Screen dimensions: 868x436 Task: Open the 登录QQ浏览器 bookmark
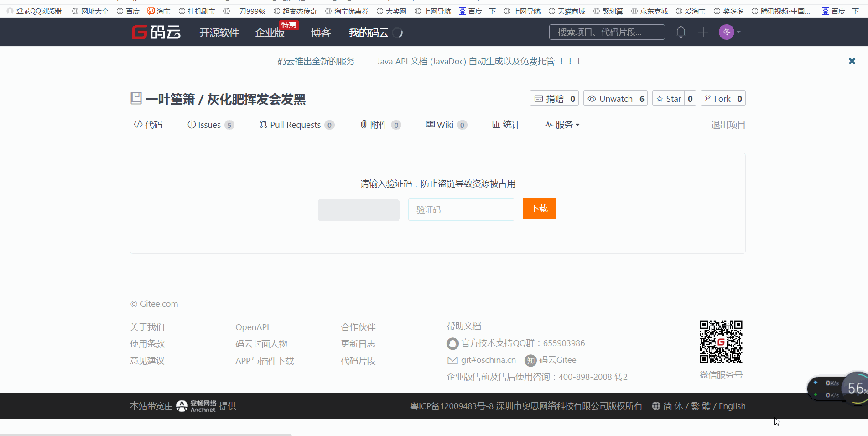point(34,11)
